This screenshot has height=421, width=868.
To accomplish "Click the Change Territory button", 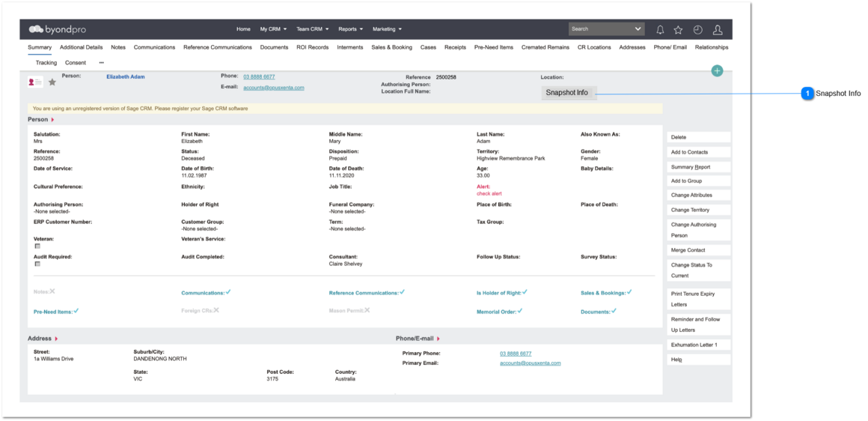I will (699, 210).
